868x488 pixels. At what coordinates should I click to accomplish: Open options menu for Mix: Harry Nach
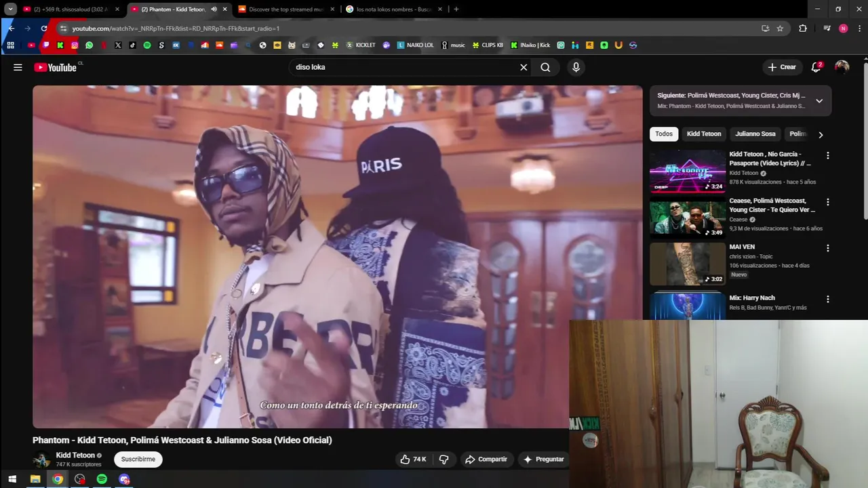click(827, 299)
